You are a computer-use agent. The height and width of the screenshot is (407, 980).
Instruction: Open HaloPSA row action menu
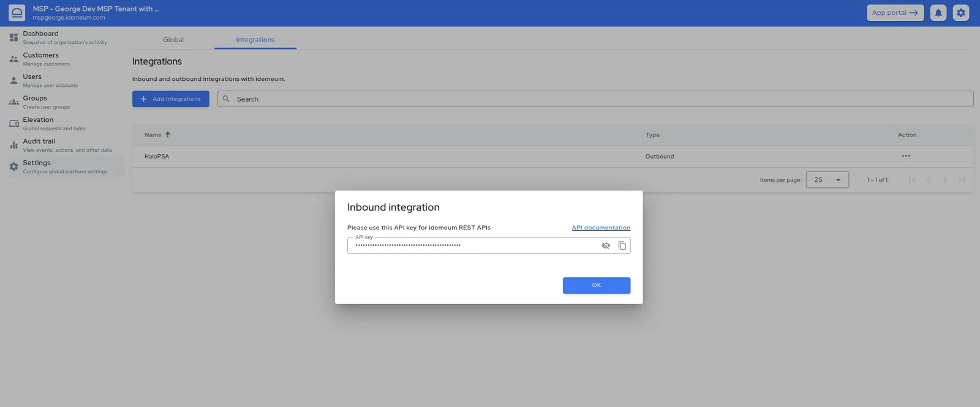(906, 156)
